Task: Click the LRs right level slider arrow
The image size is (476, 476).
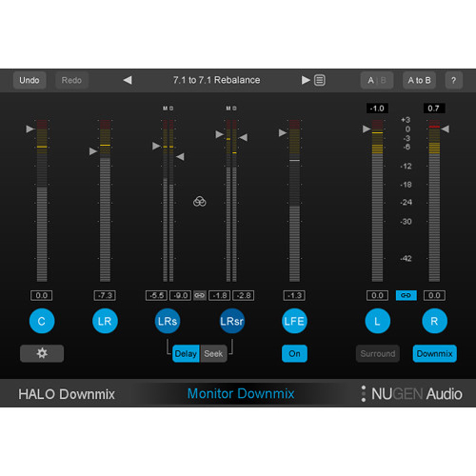Action: (180, 157)
